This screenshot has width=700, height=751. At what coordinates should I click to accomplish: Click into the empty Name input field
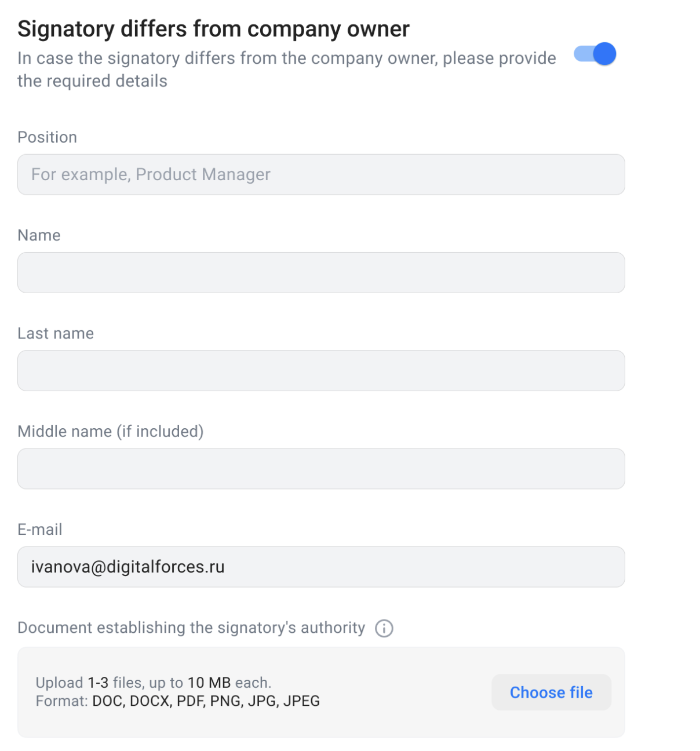[x=321, y=272]
